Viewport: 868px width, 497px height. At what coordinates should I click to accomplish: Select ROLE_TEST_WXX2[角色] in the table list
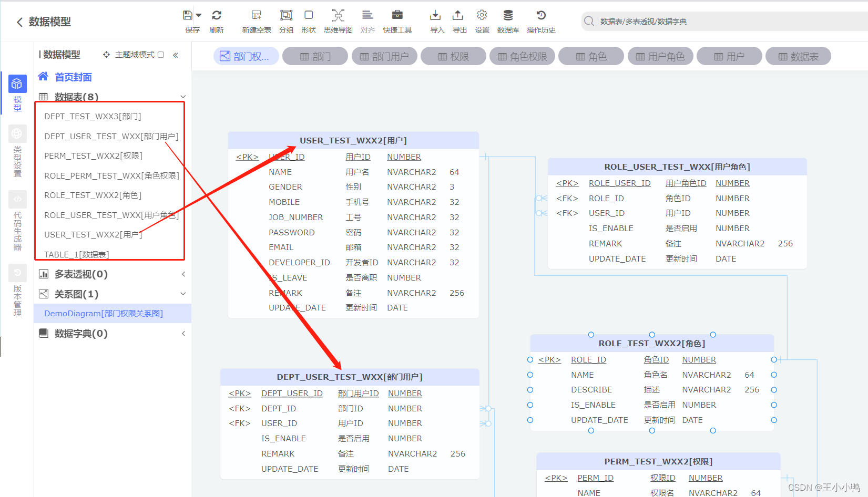pos(93,195)
